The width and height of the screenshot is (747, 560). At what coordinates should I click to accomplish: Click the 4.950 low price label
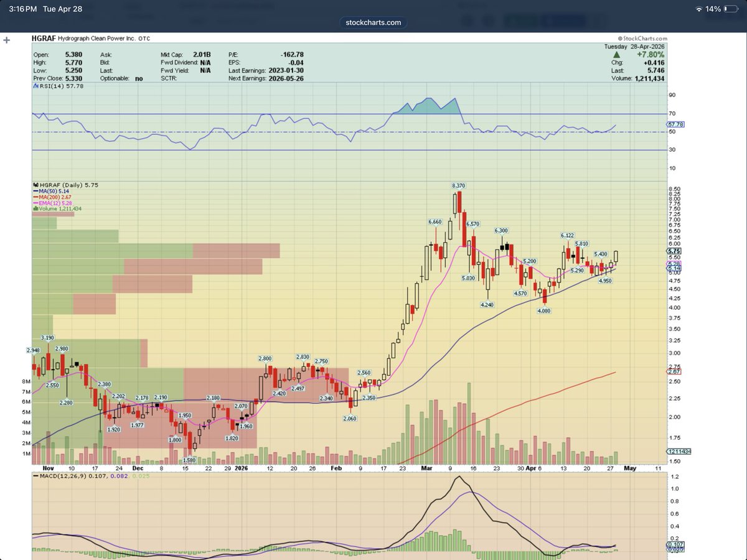605,281
